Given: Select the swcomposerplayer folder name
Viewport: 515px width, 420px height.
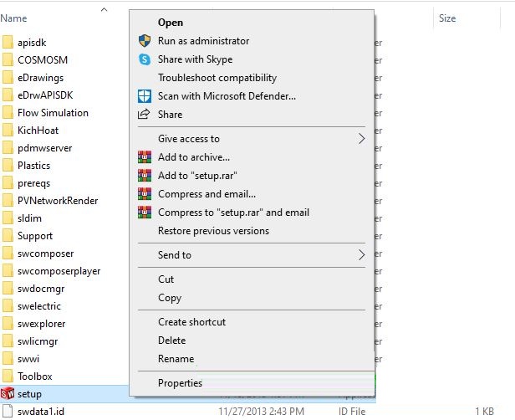Looking at the screenshot, I should (59, 271).
